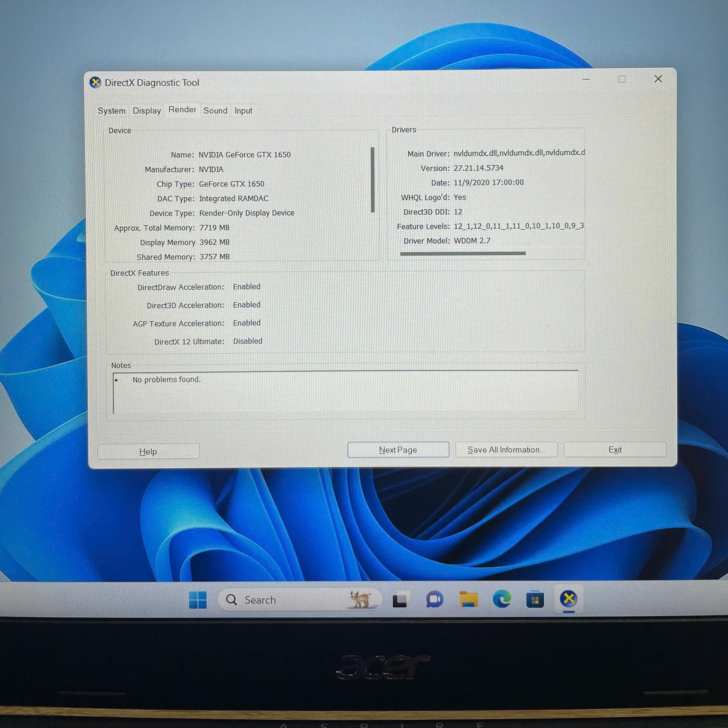This screenshot has height=728, width=728.
Task: Minimize the DirectX Diagnostic Tool window
Action: (586, 79)
